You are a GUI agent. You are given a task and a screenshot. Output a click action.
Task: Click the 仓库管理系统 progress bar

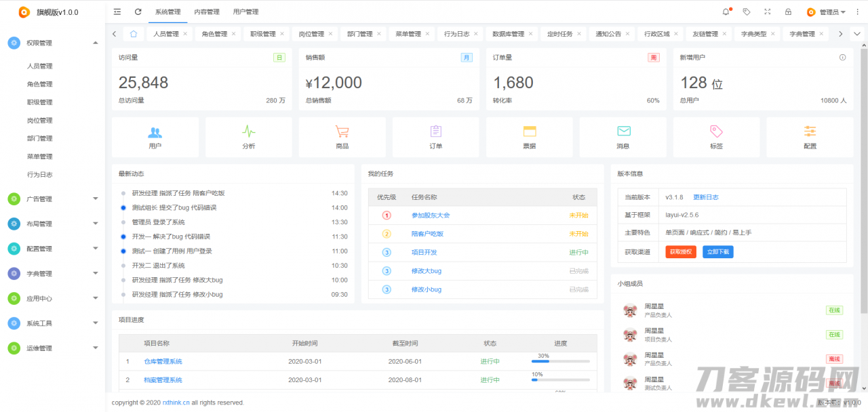pos(560,362)
